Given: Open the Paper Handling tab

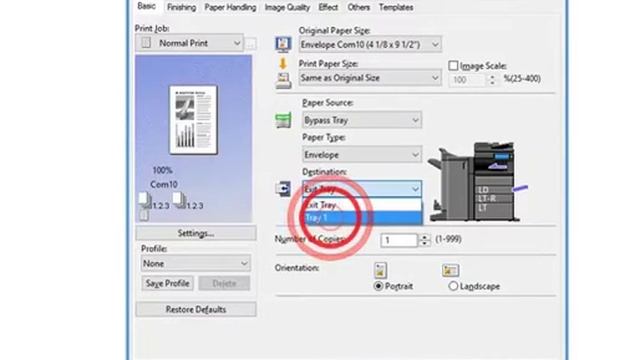Looking at the screenshot, I should [x=230, y=7].
